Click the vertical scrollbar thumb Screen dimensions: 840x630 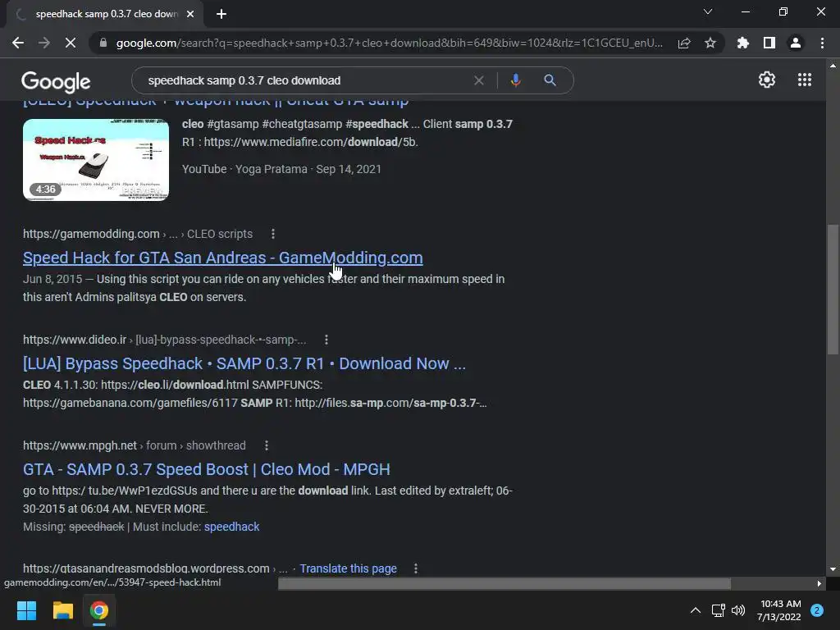coord(833,290)
